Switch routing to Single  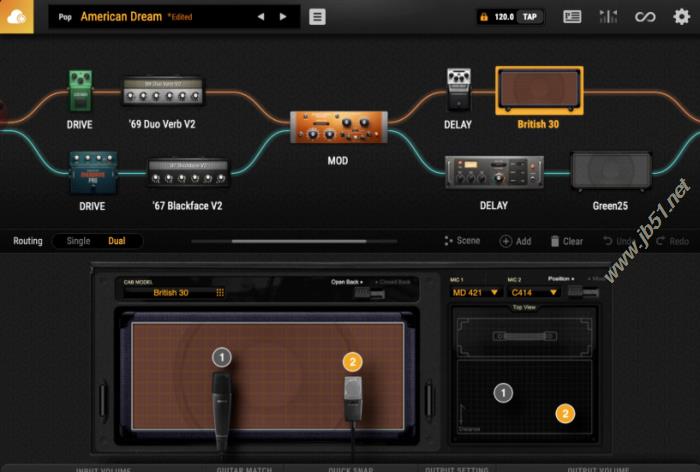pos(78,241)
